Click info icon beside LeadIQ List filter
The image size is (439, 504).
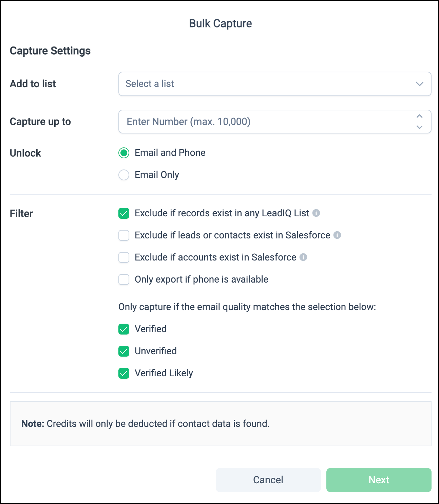316,213
